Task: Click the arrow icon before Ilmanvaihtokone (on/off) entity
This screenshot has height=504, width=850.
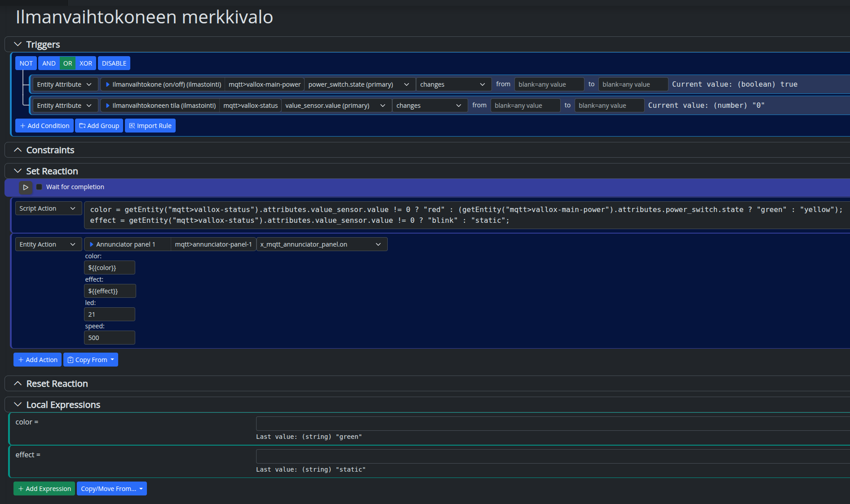Action: pos(108,84)
